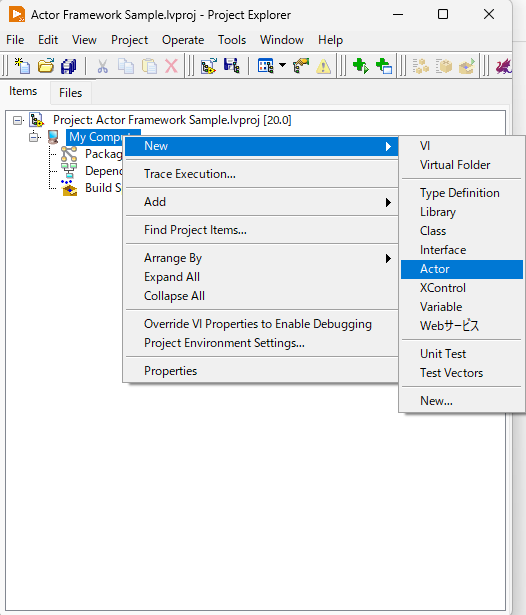Choose XControl in the New submenu
The image size is (526, 615).
click(x=462, y=288)
